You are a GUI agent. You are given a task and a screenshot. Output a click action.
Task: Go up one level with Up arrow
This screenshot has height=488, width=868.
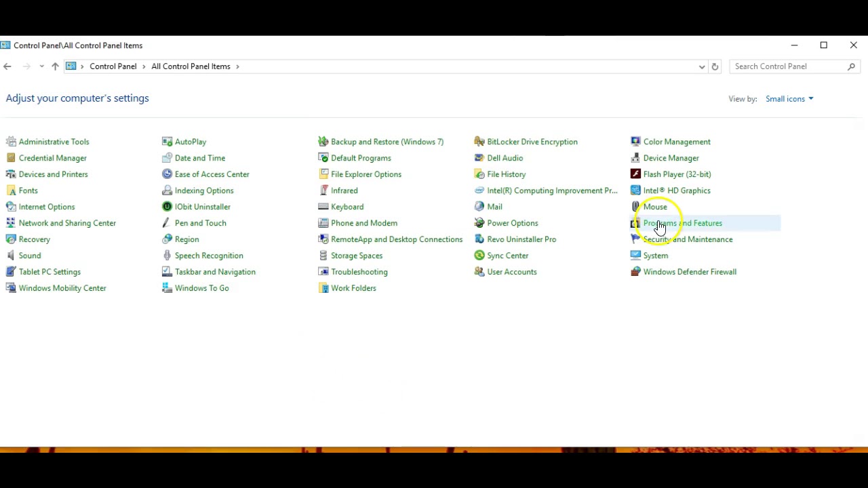(55, 66)
